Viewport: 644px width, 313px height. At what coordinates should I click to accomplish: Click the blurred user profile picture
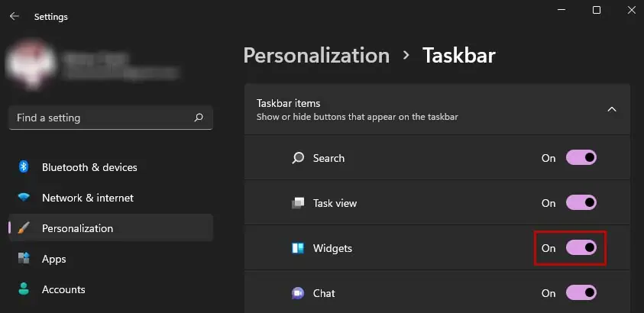point(31,65)
